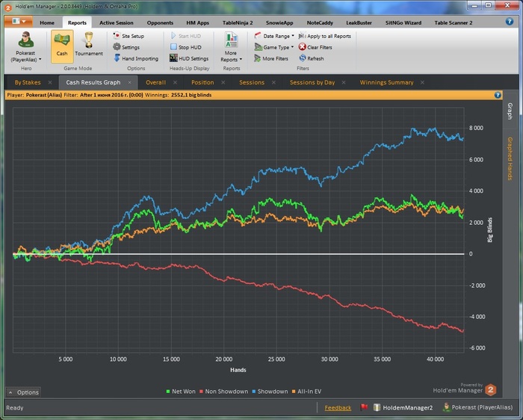Open SitNGo Wizard tab
523x420 pixels.
click(x=403, y=22)
